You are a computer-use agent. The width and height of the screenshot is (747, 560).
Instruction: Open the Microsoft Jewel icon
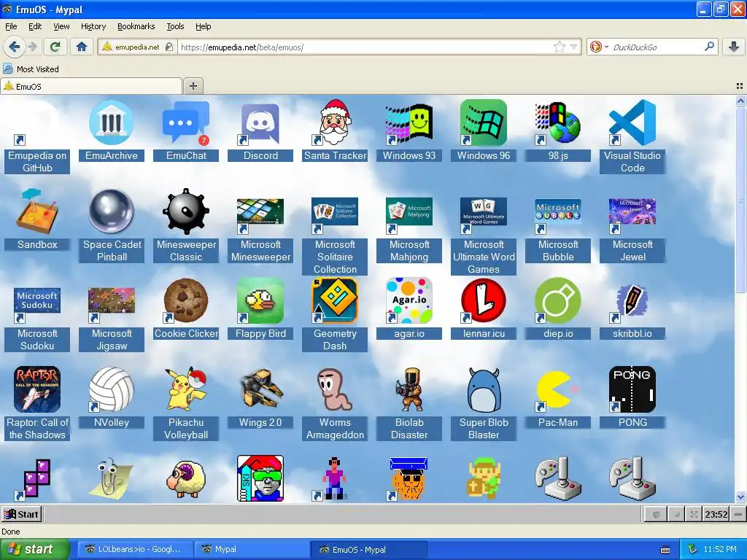pos(632,216)
